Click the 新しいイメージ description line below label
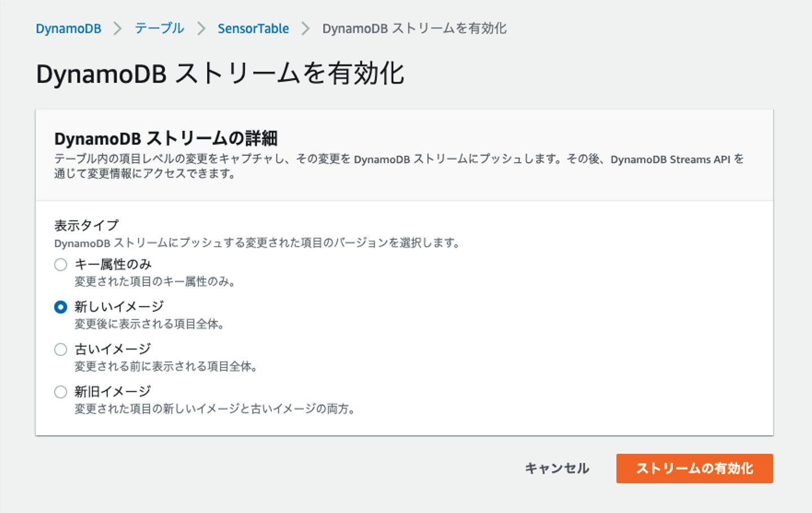 pyautogui.click(x=149, y=324)
